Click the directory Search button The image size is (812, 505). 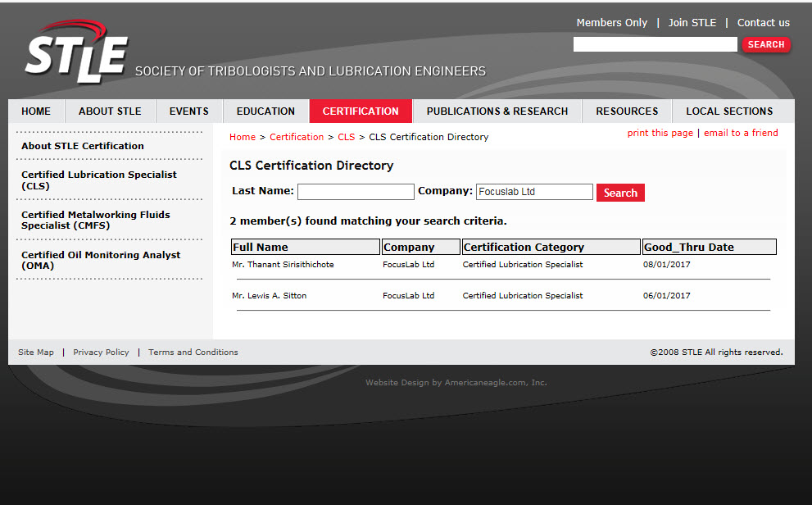coord(620,193)
